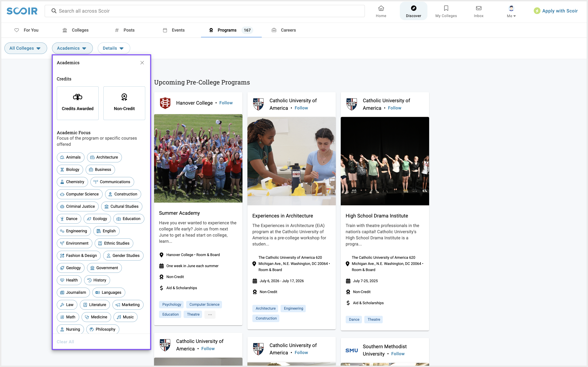Close the Academics filter panel

click(x=142, y=63)
